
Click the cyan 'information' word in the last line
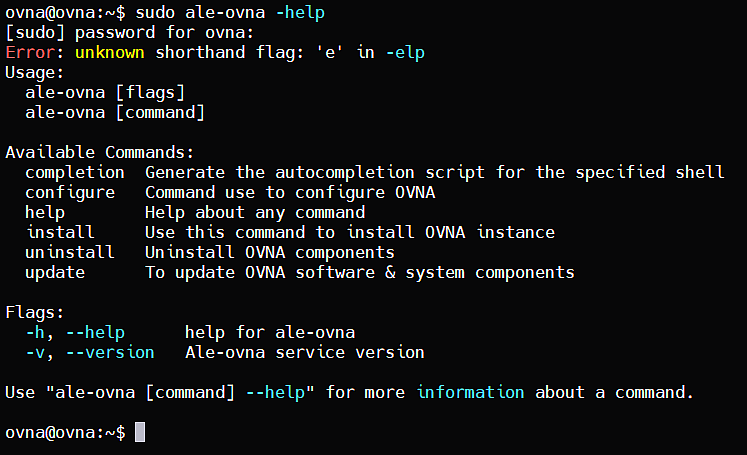pyautogui.click(x=470, y=392)
